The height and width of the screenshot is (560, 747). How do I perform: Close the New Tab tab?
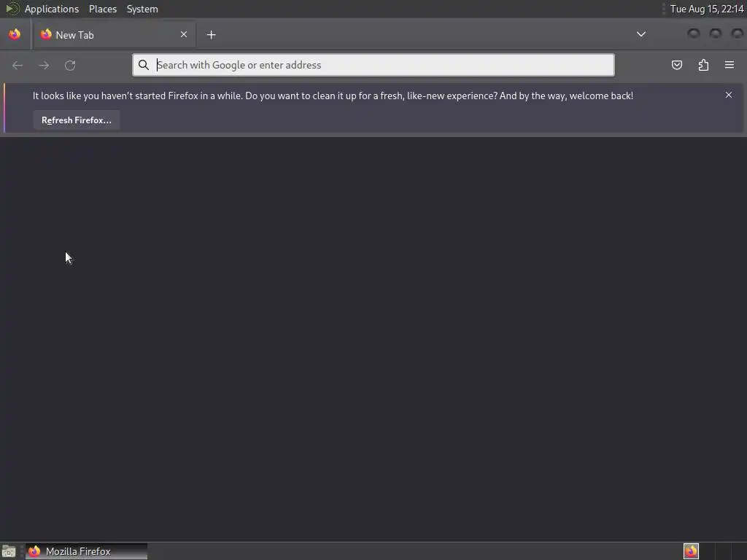point(184,34)
